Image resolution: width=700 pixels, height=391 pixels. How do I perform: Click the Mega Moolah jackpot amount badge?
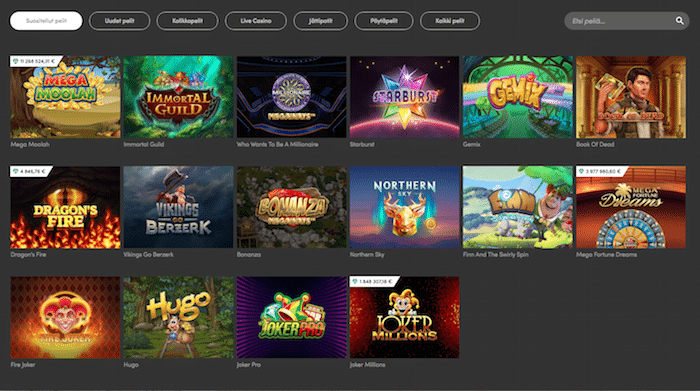36,61
